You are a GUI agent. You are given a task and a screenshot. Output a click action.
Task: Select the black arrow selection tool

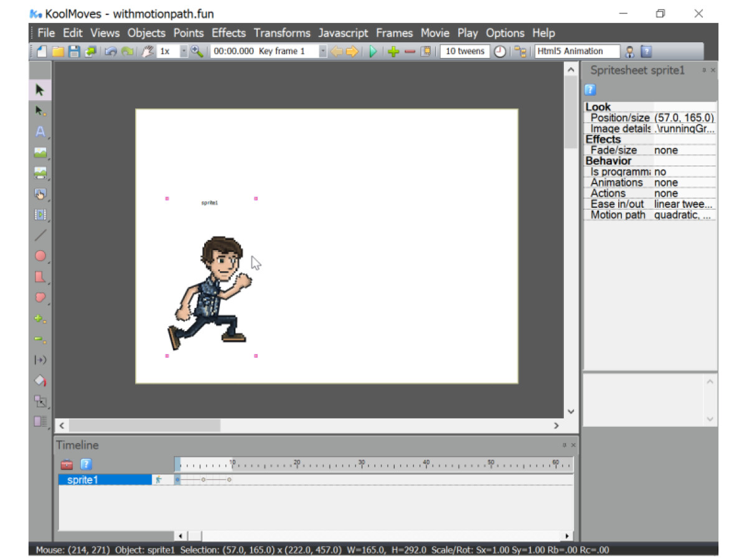point(40,90)
